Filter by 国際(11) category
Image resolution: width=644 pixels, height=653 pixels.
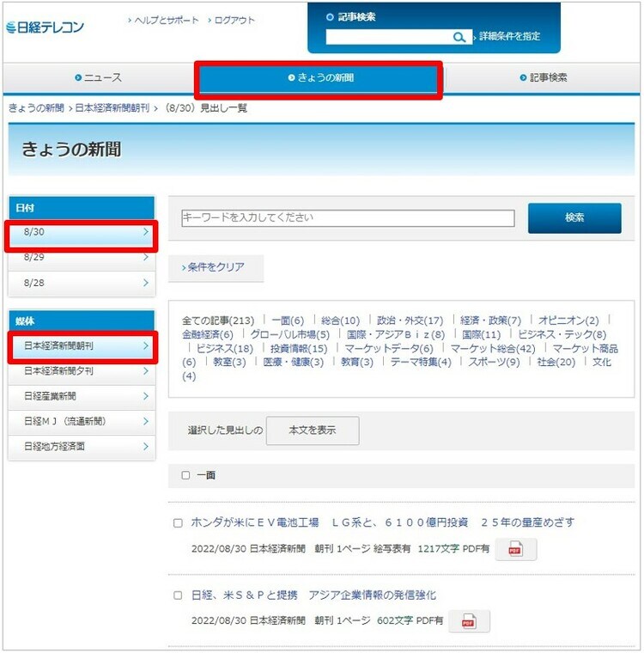pos(481,334)
